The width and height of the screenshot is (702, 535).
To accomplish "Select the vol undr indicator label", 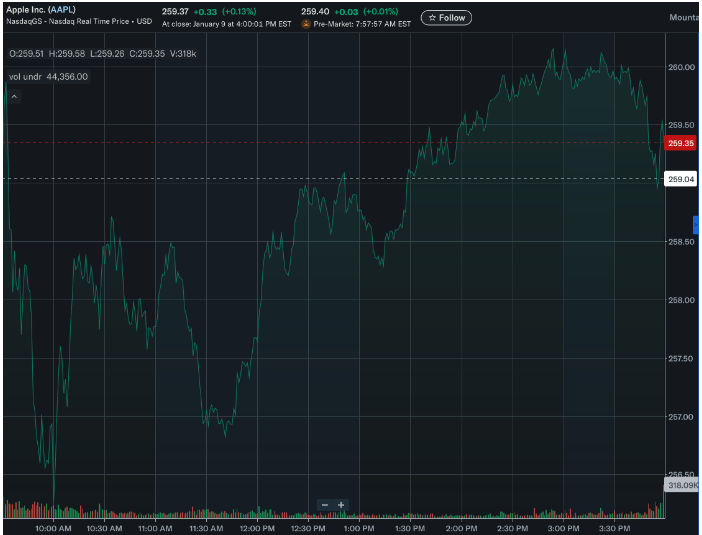I will (x=48, y=76).
